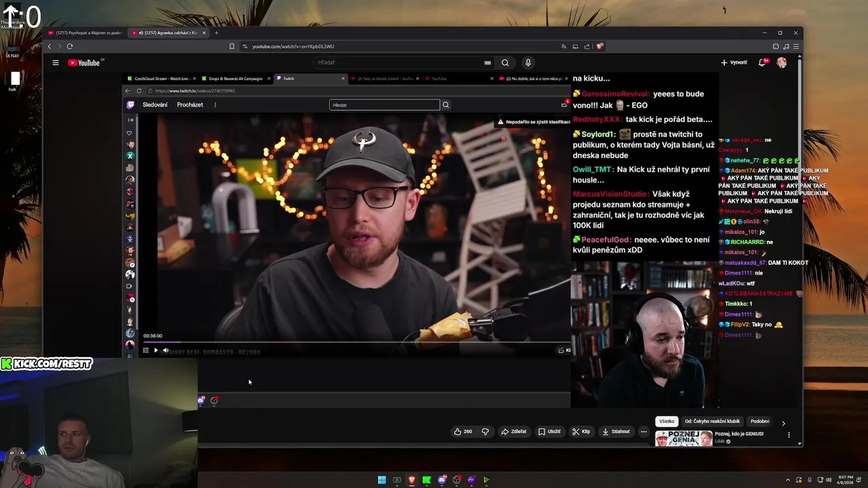Open the browser main menu button
The image size is (868, 488).
796,46
